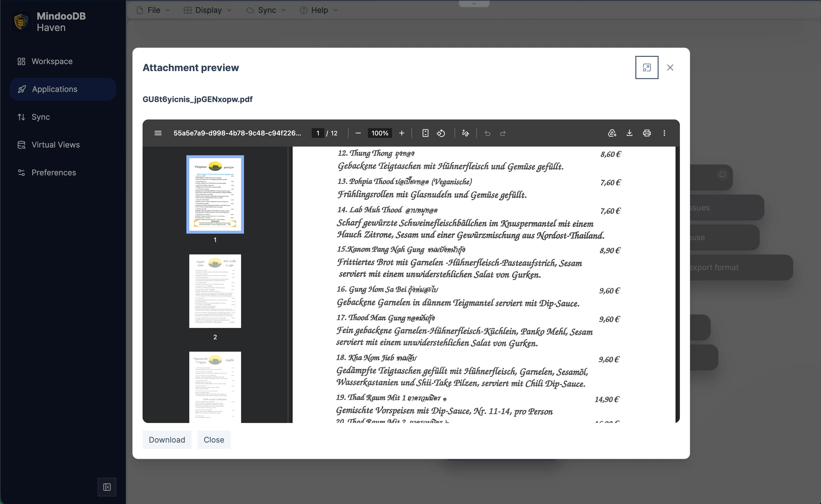
Task: Open the Display menu dropdown
Action: click(207, 10)
